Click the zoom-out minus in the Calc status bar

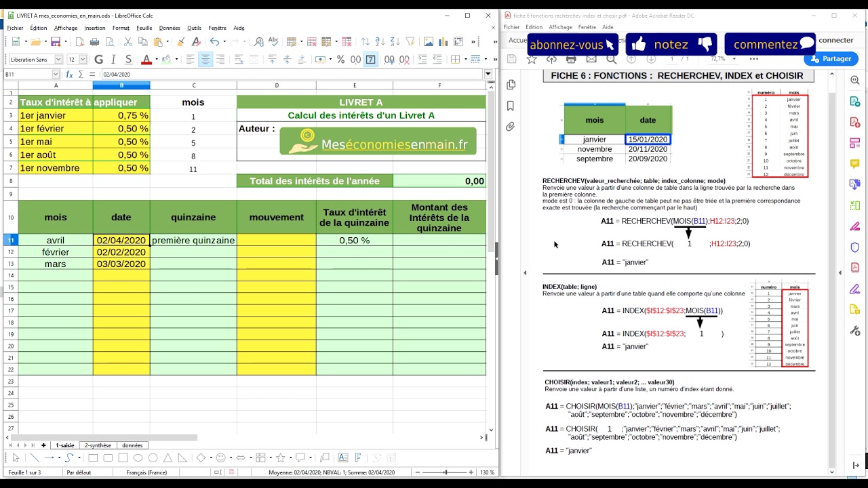[x=418, y=472]
